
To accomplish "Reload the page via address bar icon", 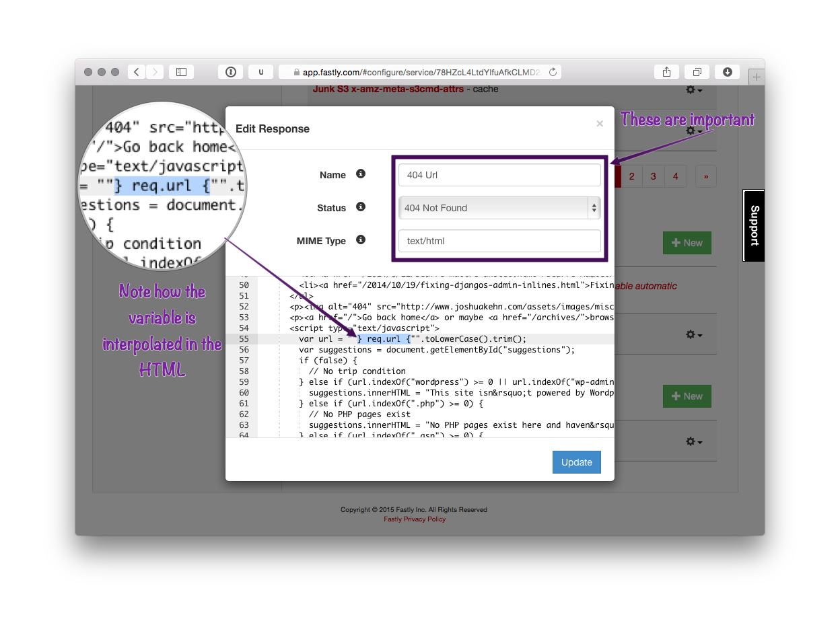I will 553,72.
